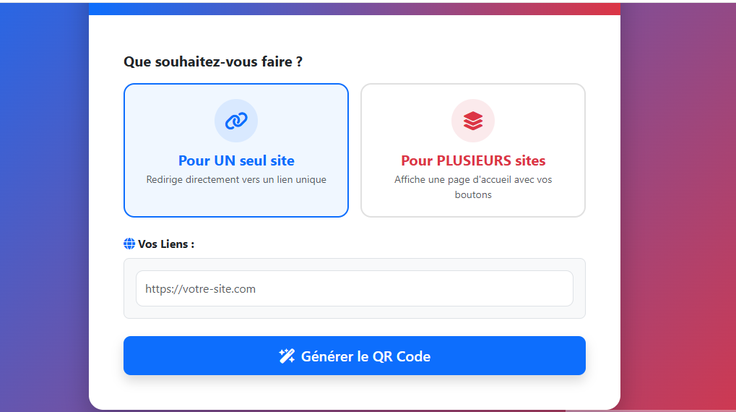Select the "Pour PLUSIEURS sites" option card

point(473,150)
